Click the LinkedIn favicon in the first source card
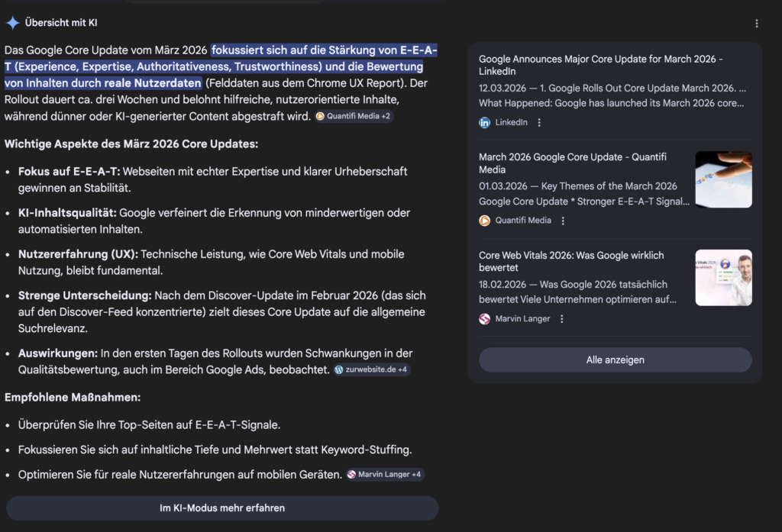Screen dimensions: 782x532 point(483,121)
